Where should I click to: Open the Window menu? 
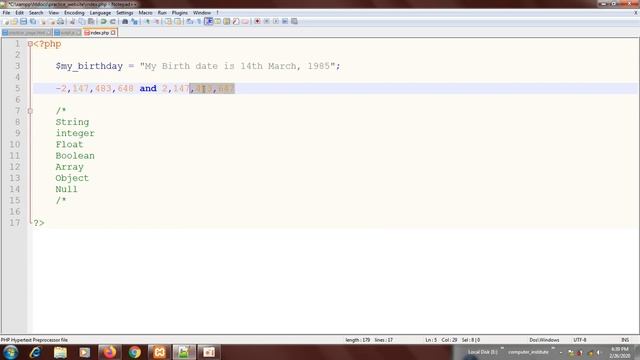point(202,13)
